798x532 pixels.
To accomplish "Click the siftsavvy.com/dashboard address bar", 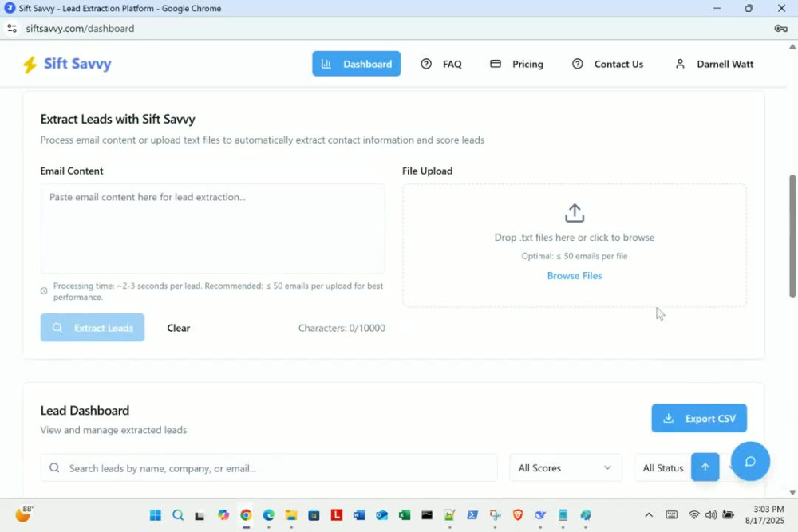I will 80,29.
